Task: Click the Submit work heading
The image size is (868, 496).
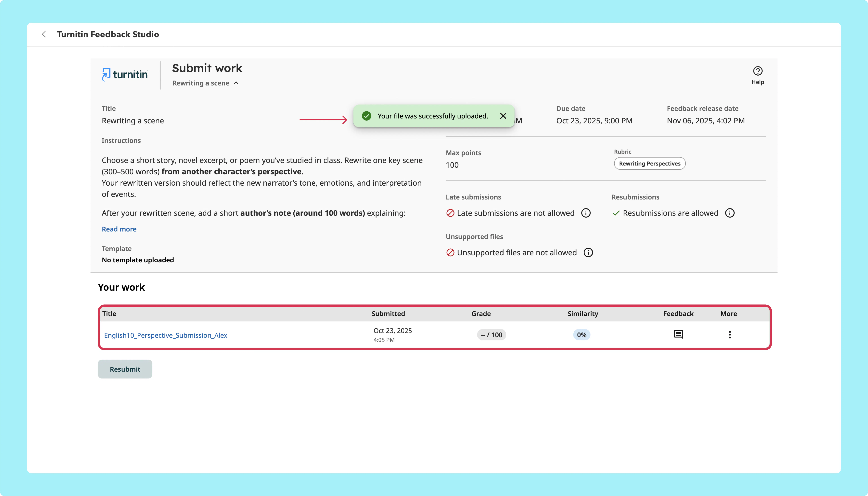Action: 207,68
